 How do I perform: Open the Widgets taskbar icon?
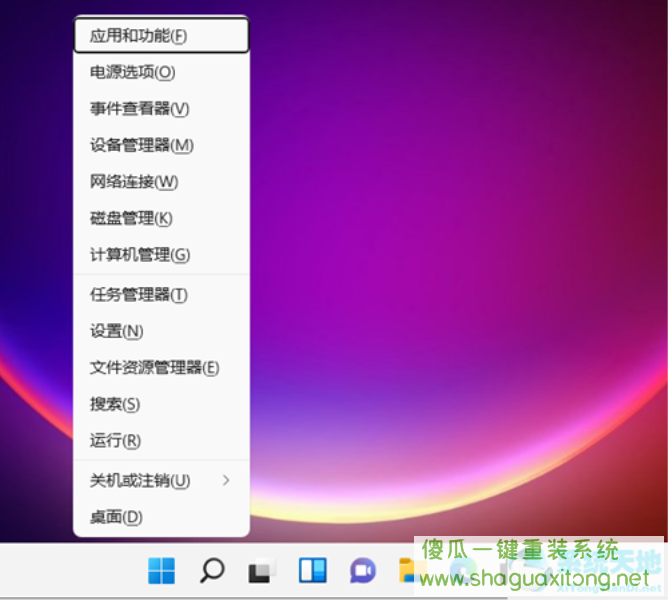click(x=312, y=571)
